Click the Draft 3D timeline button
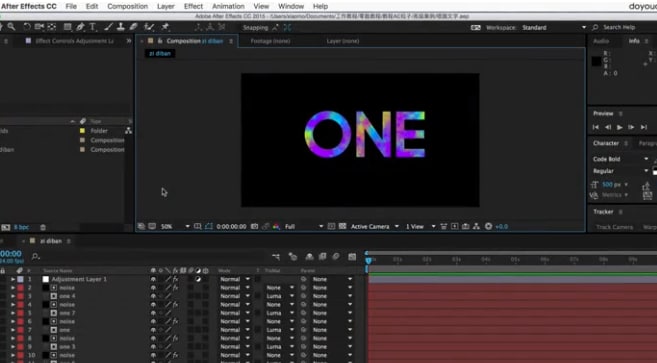Screen dimensions: 657x363 coord(293,257)
